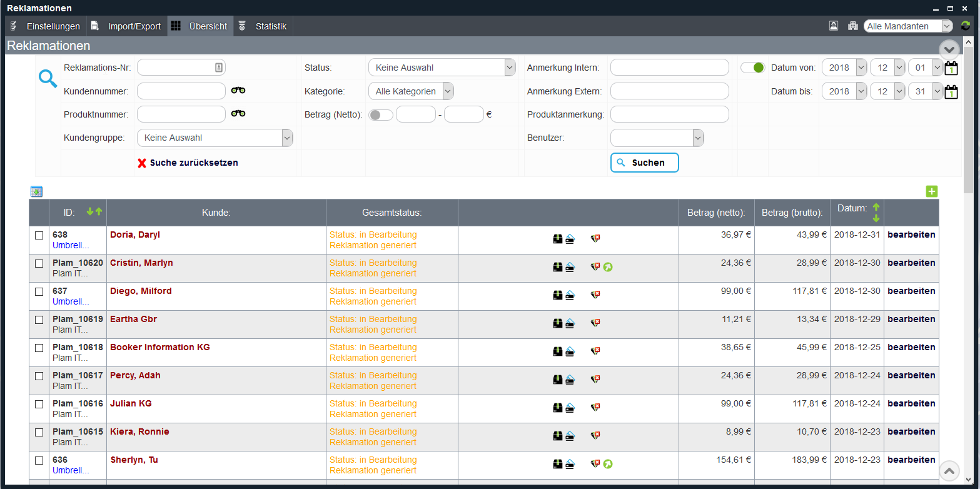Click bearbeiten for Booker Information KG
The height and width of the screenshot is (489, 980).
coord(911,347)
